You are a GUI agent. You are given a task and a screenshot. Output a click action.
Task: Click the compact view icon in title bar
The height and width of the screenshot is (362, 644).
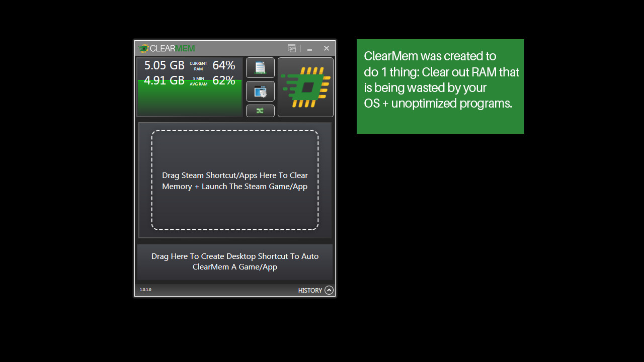292,48
